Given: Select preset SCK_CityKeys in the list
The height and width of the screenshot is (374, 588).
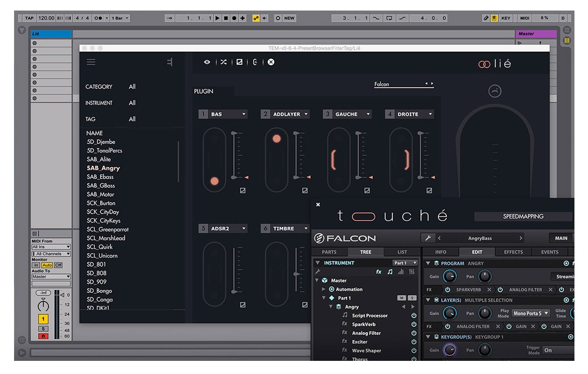Looking at the screenshot, I should coord(103,221).
